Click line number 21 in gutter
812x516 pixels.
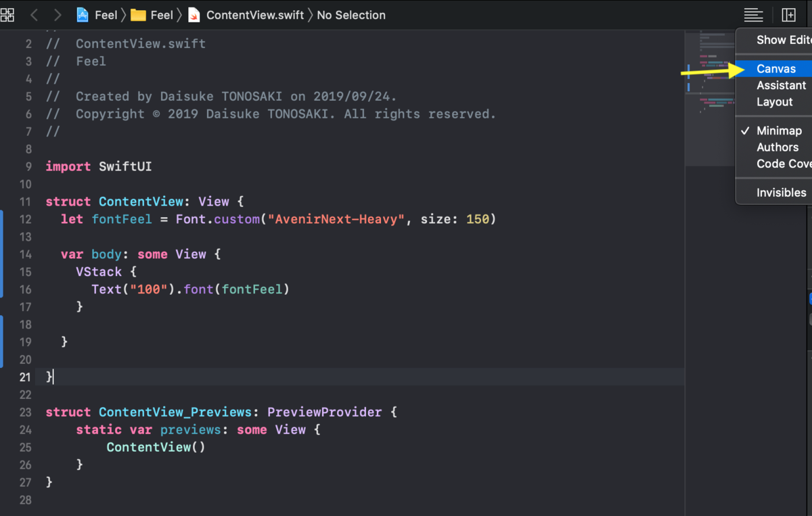coord(26,377)
